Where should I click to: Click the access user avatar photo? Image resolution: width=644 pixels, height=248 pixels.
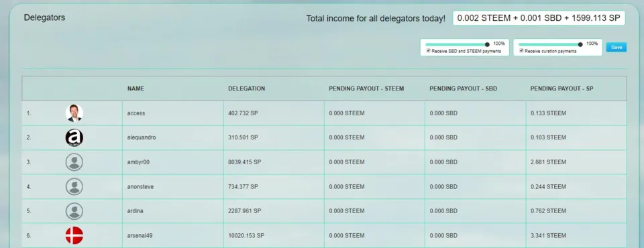74,113
